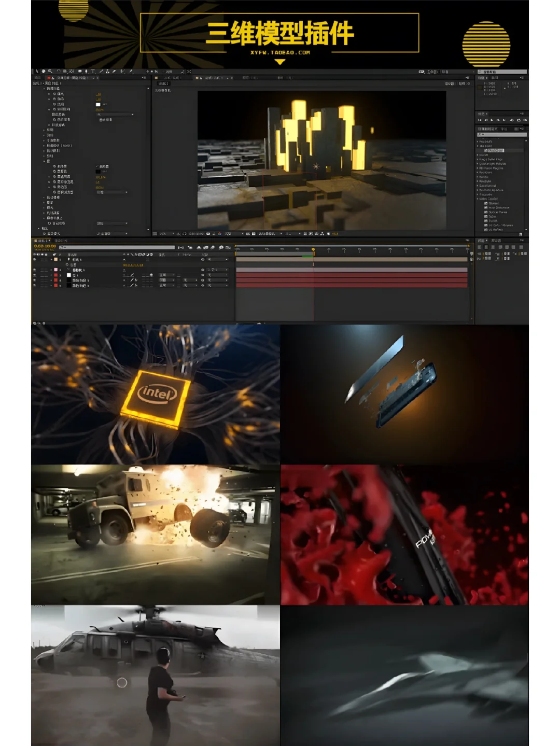Toggle Loop option in Preview panel
560x746 pixels.
[x=519, y=120]
